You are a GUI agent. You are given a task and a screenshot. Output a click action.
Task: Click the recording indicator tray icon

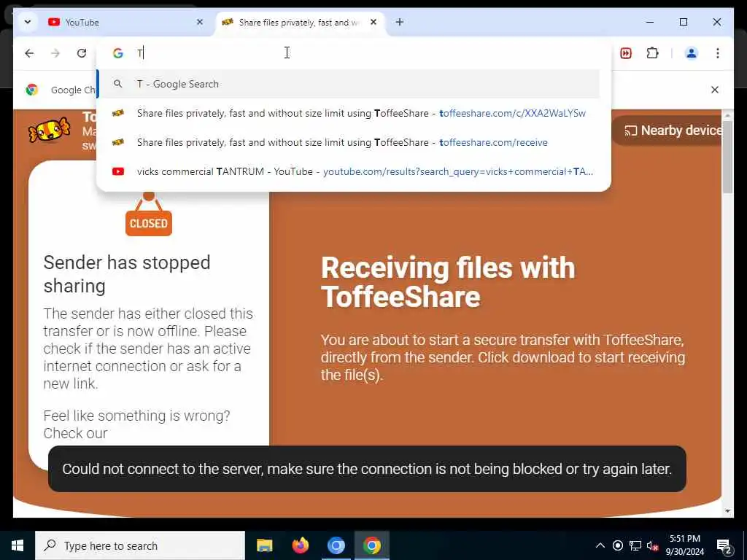(617, 545)
